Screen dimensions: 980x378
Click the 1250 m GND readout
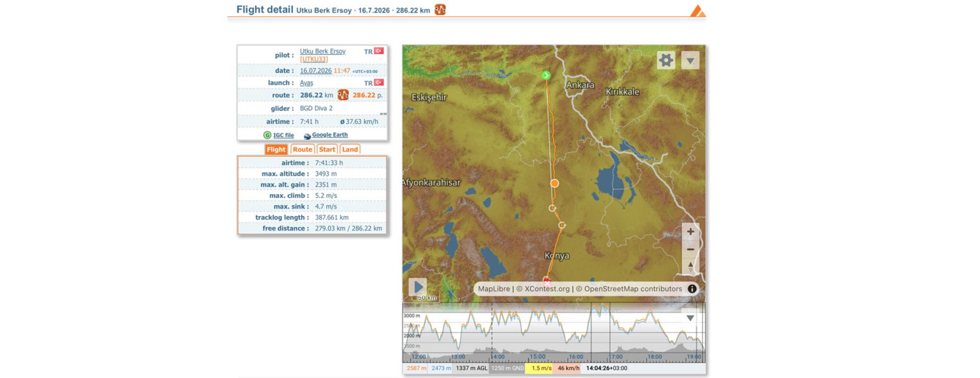[507, 368]
